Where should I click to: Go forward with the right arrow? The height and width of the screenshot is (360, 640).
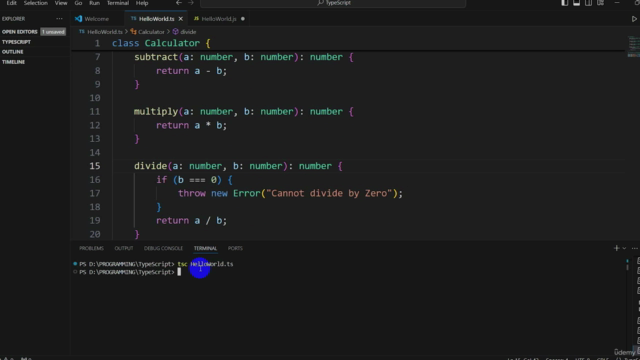coord(191,3)
